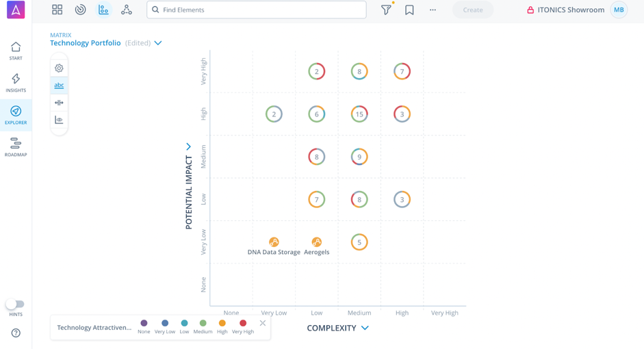
Task: Open the filter funnel icon
Action: coord(386,10)
